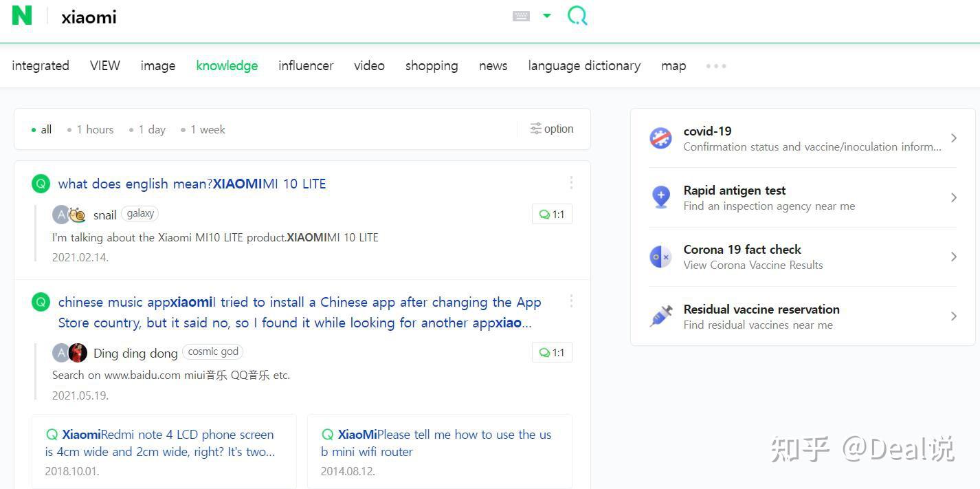Switch to the integrated tab

41,65
